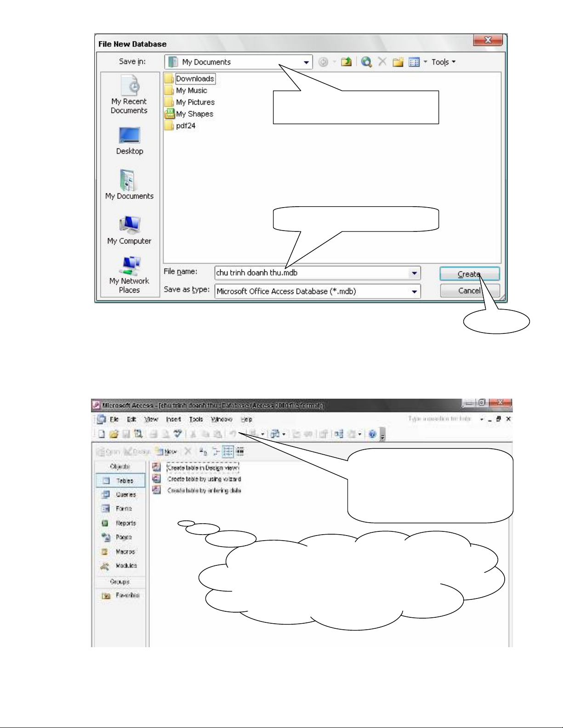Open the Save as type dropdown

pos(414,292)
